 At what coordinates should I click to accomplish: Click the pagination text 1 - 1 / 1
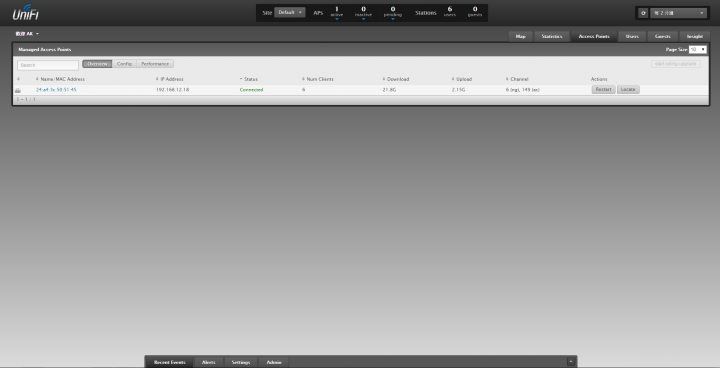click(x=26, y=99)
